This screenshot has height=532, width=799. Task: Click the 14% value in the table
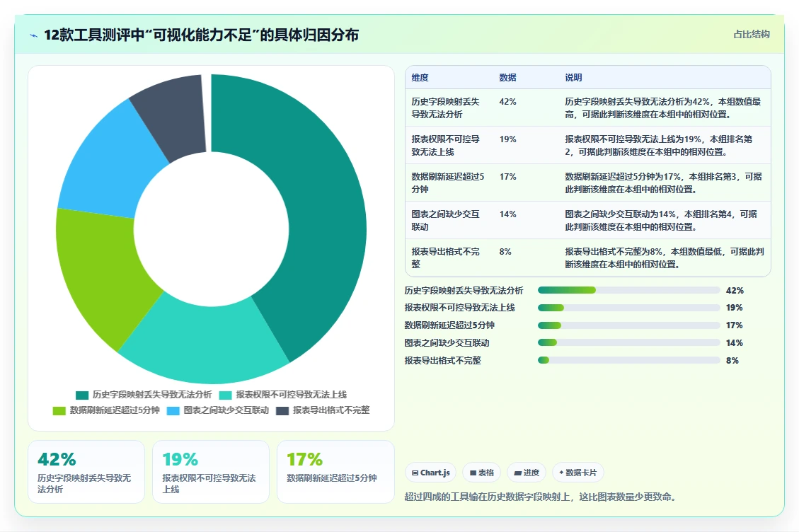pyautogui.click(x=507, y=214)
